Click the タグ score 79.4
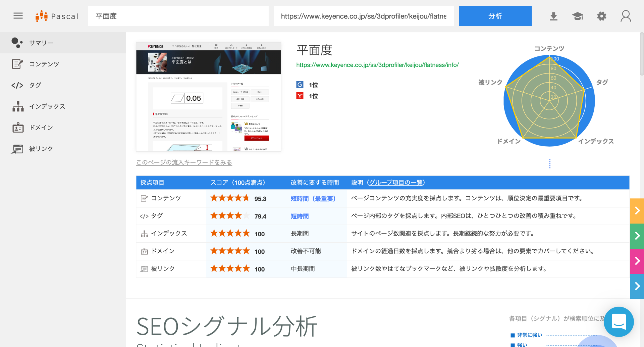 tap(260, 216)
